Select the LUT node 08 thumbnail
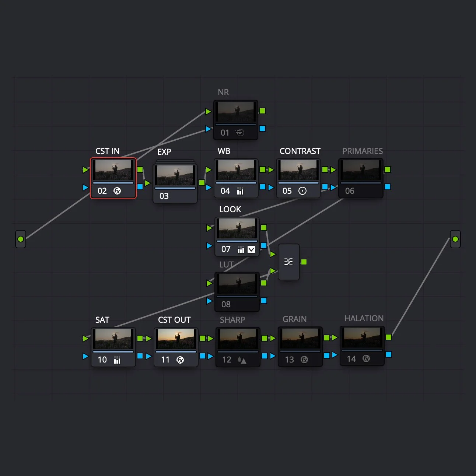The image size is (476, 476). [x=237, y=283]
